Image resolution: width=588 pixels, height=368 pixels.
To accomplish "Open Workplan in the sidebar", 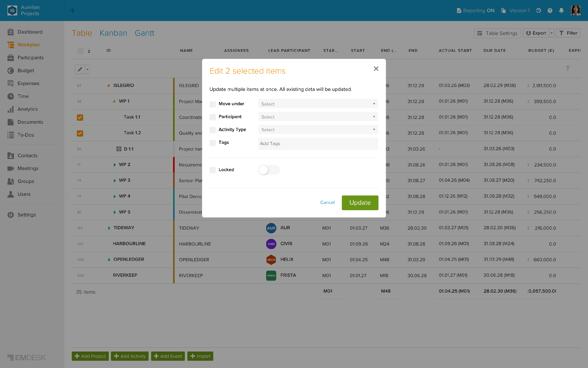I will coord(28,45).
